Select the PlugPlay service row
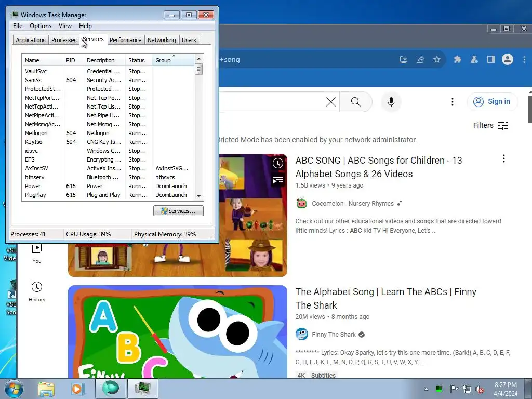Screen dimensions: 532x399 coord(108,195)
